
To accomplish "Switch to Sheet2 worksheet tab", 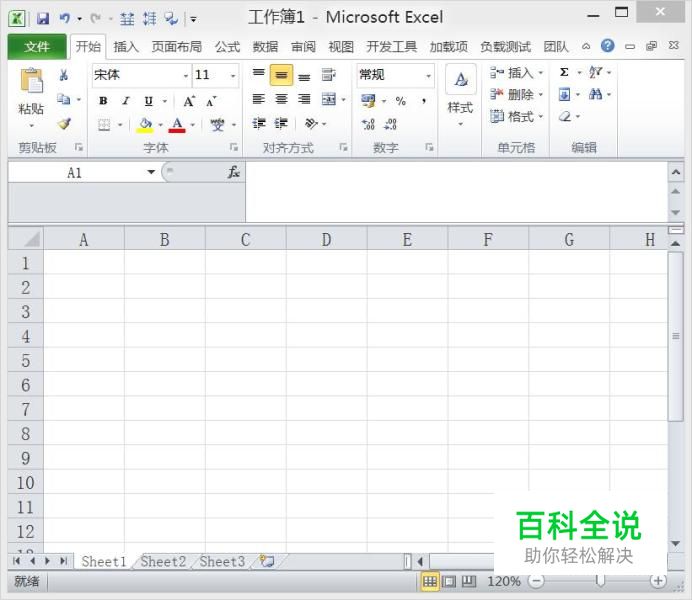I will [163, 561].
